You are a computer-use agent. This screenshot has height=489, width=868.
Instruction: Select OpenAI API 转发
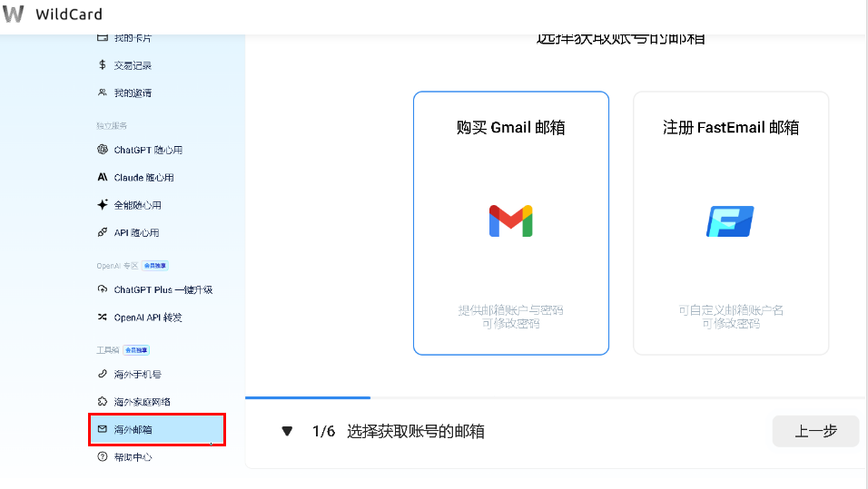148,318
